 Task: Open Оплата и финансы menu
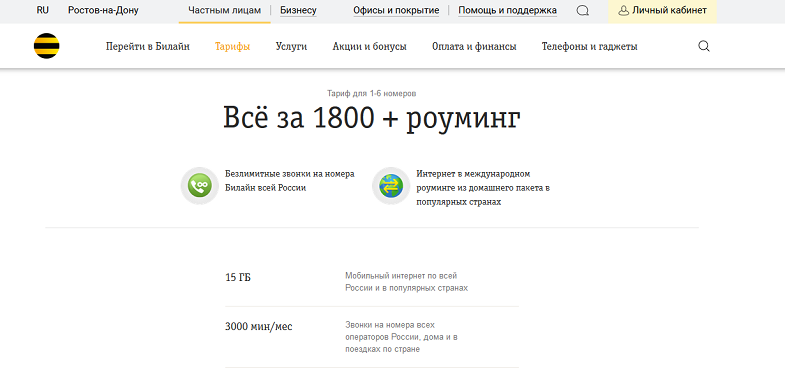(x=474, y=47)
